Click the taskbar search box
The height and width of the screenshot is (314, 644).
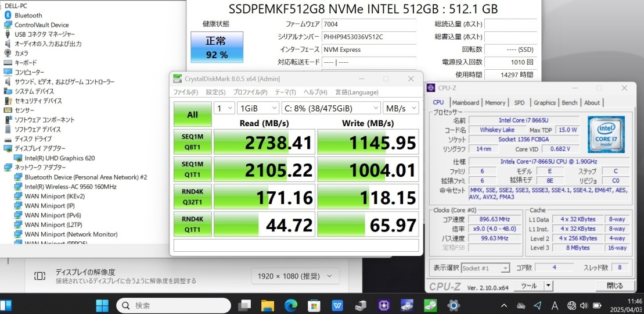(x=174, y=305)
